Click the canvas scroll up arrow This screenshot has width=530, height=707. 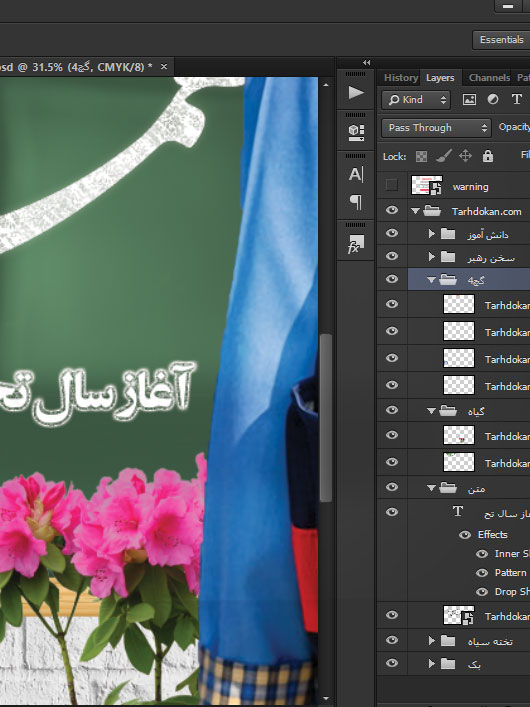[x=326, y=84]
